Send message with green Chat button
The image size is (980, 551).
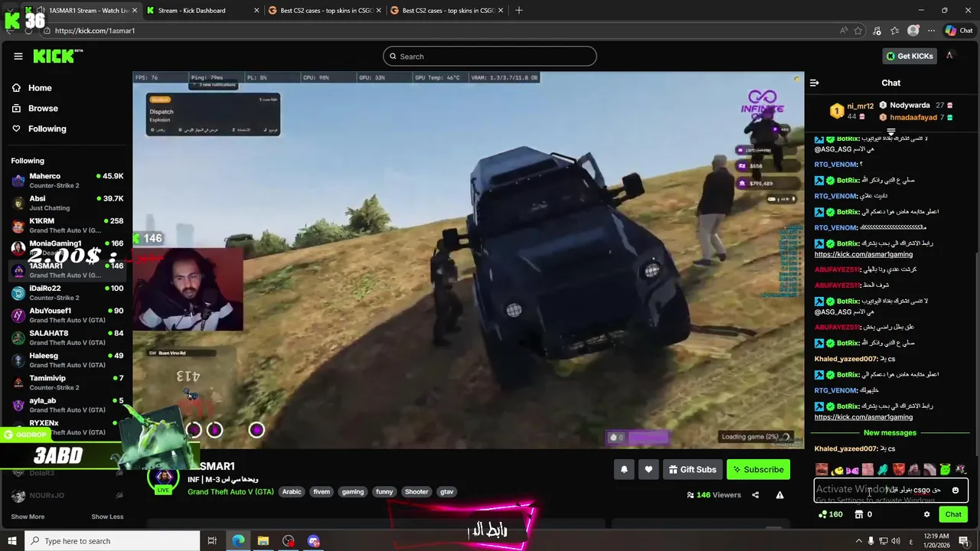(953, 514)
